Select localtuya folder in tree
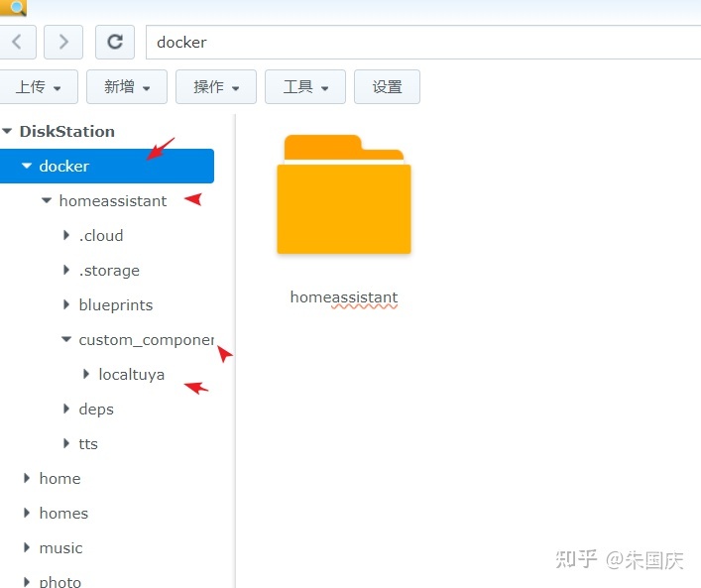Image resolution: width=701 pixels, height=588 pixels. [131, 375]
